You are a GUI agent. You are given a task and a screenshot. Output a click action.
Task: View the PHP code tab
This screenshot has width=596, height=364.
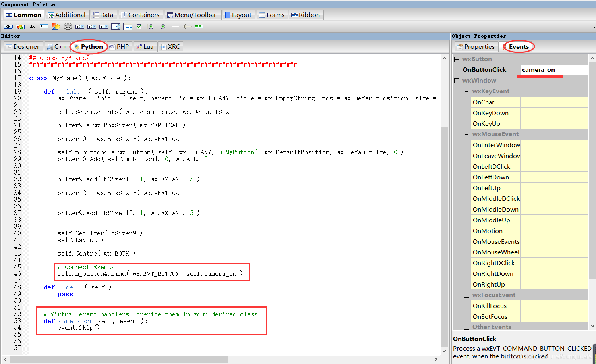click(120, 47)
